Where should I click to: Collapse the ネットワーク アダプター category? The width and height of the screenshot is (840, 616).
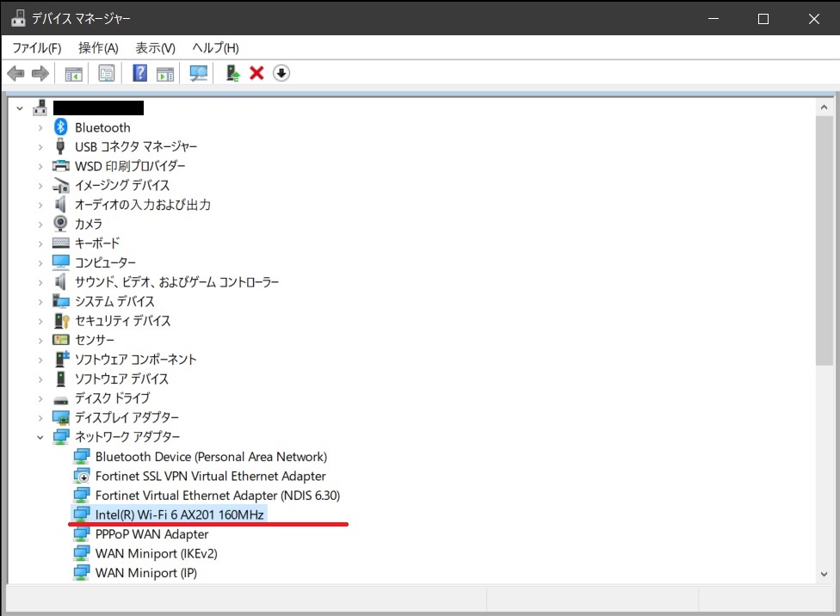point(40,437)
